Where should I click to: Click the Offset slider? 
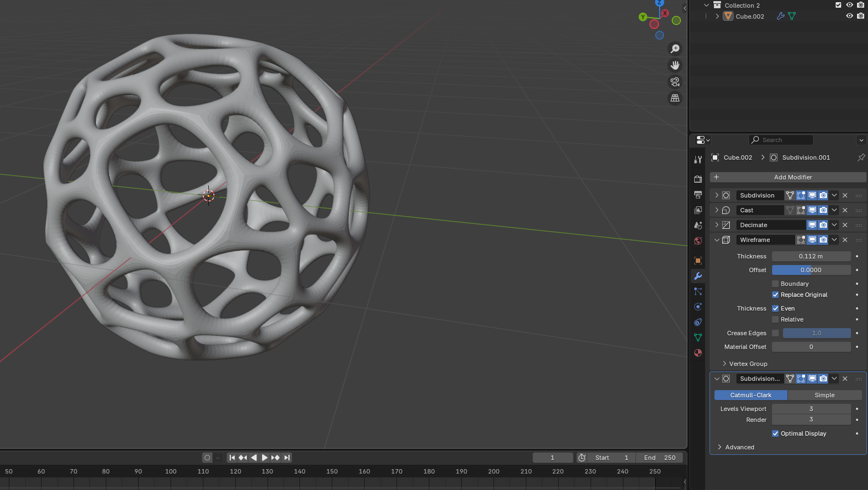point(812,270)
